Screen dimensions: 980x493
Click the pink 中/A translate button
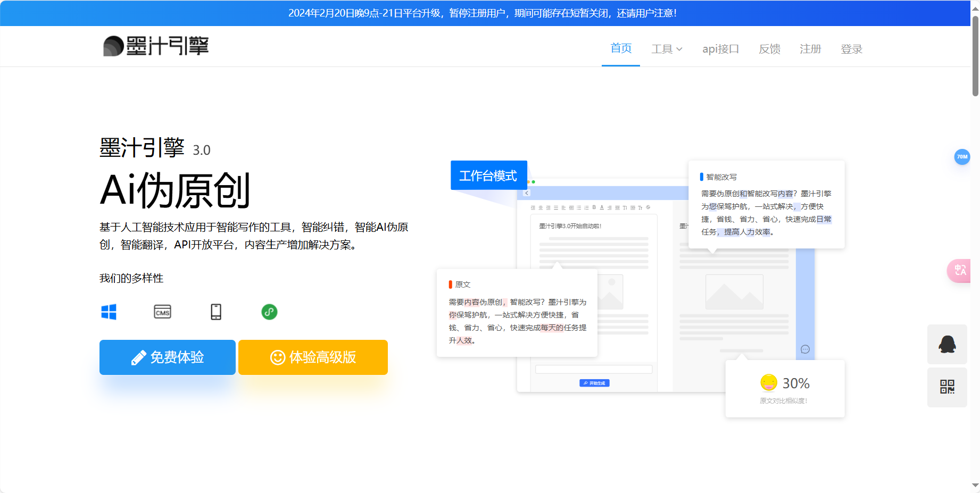coord(960,271)
